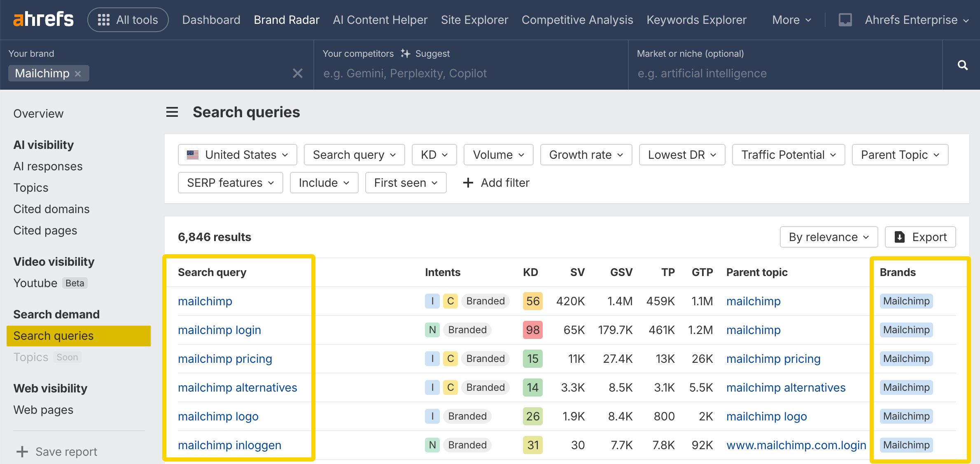This screenshot has height=464, width=980.
Task: Open the All tools grid menu
Action: [x=128, y=20]
